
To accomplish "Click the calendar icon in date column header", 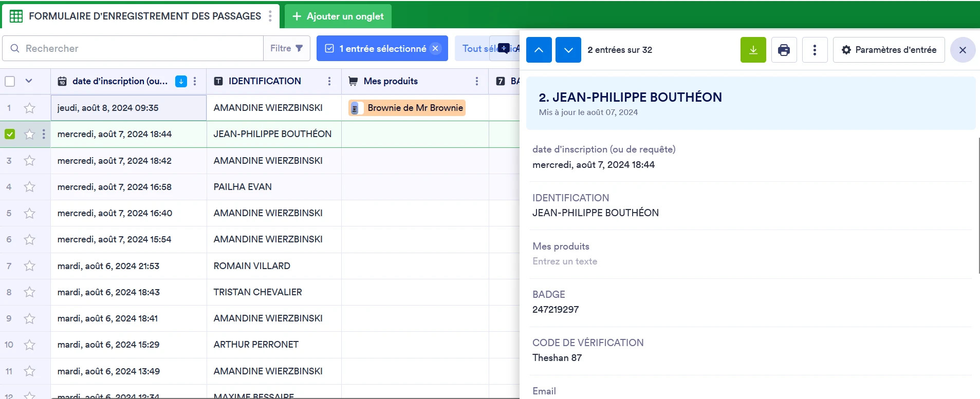I will (62, 81).
